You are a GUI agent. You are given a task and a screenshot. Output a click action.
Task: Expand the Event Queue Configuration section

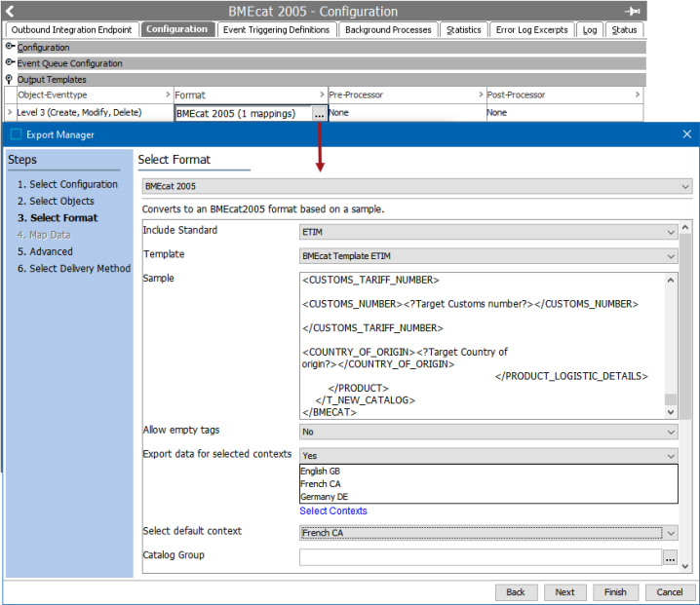click(10, 62)
